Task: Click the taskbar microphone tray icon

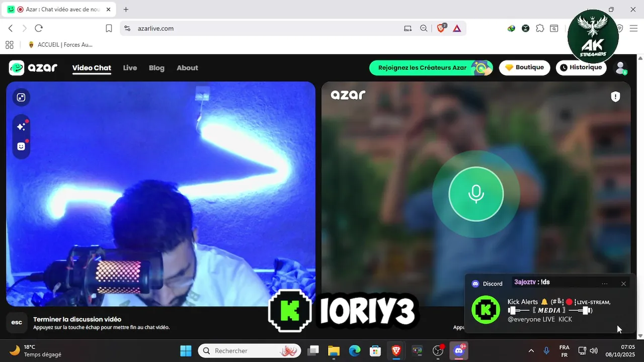Action: (546, 350)
